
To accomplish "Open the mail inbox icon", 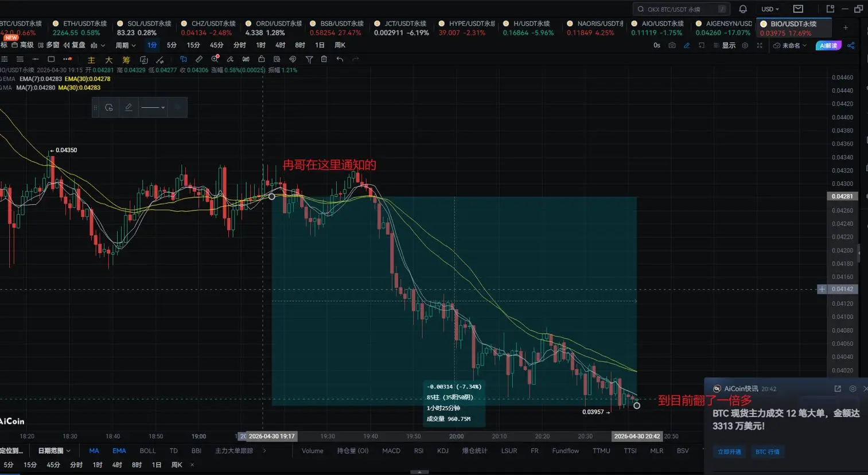I will (798, 9).
